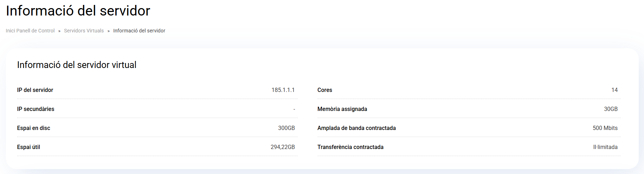Click the Informació del servidor breadcrumb item

[139, 31]
